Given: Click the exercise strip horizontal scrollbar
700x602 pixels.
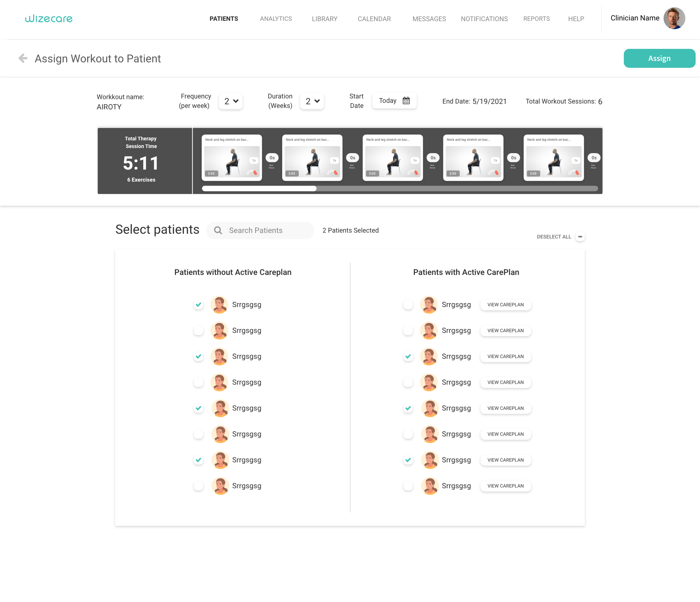Looking at the screenshot, I should (400, 189).
